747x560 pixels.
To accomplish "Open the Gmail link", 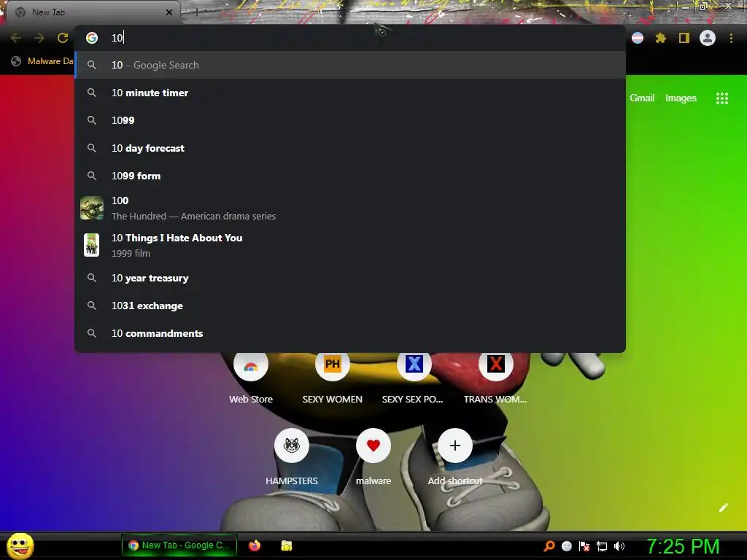I will [x=642, y=98].
